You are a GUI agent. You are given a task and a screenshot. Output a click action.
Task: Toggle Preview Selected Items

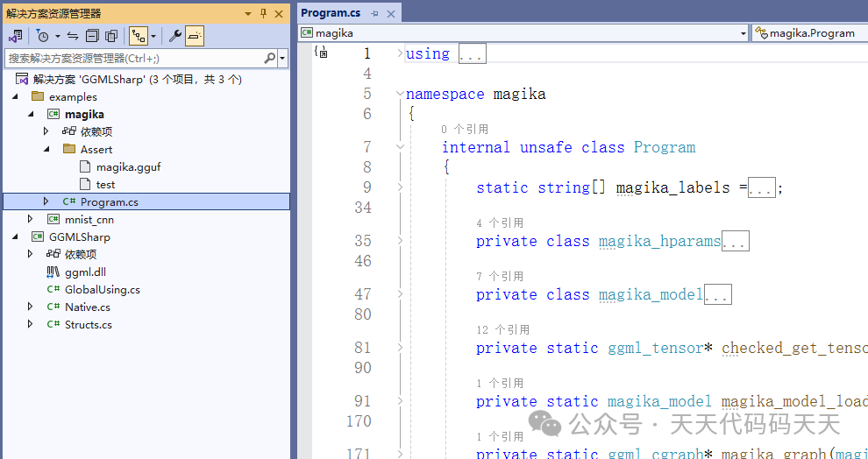click(x=195, y=37)
